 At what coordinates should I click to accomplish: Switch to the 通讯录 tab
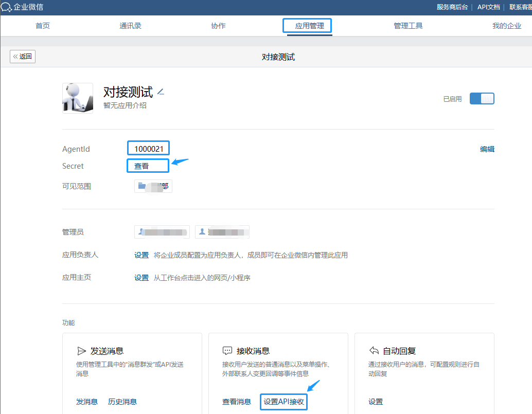[130, 26]
